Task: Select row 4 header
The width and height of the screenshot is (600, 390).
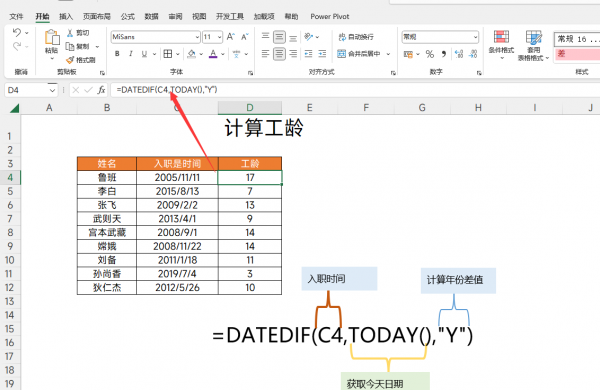Action: point(10,178)
